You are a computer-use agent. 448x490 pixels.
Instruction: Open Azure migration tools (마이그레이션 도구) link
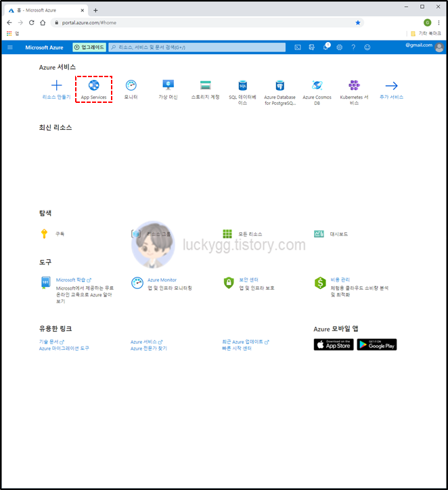click(x=64, y=349)
